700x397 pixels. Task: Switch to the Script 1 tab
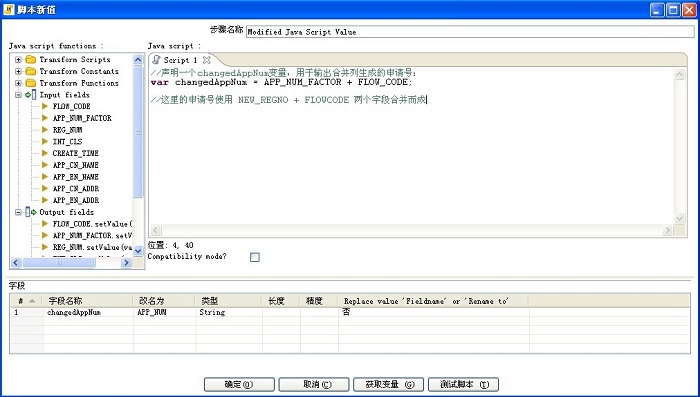(180, 60)
